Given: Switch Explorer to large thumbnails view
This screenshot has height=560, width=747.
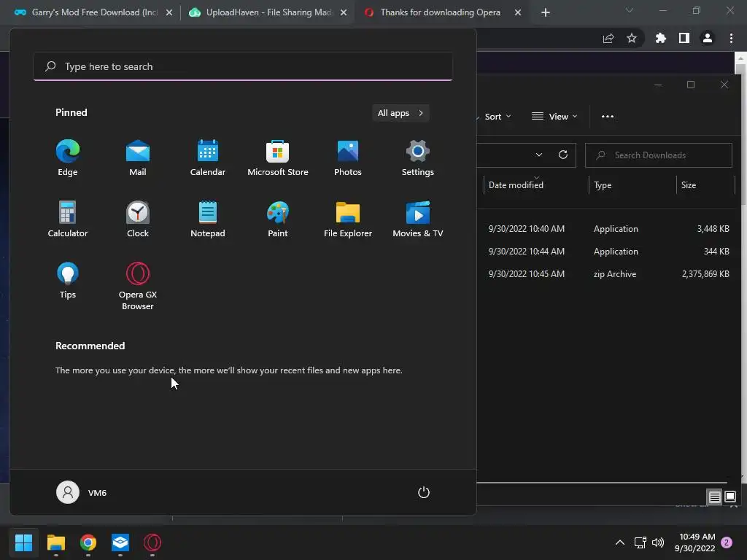Looking at the screenshot, I should pyautogui.click(x=729, y=497).
